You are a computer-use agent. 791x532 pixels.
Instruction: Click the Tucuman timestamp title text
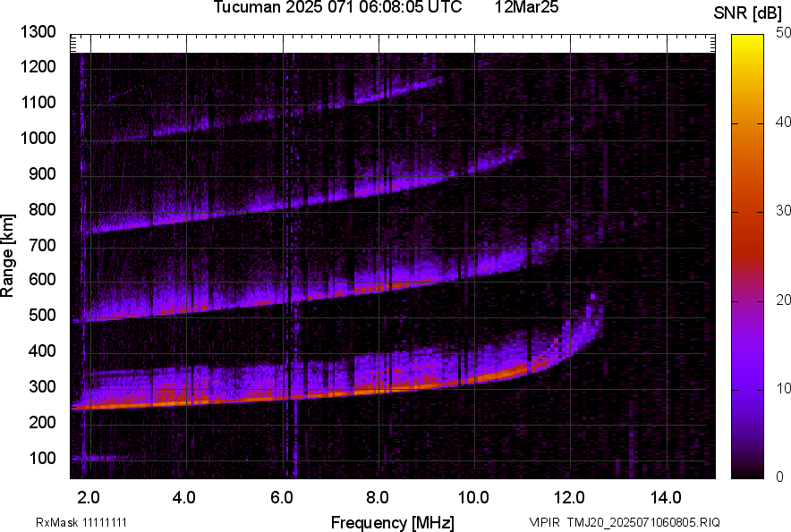pyautogui.click(x=337, y=8)
